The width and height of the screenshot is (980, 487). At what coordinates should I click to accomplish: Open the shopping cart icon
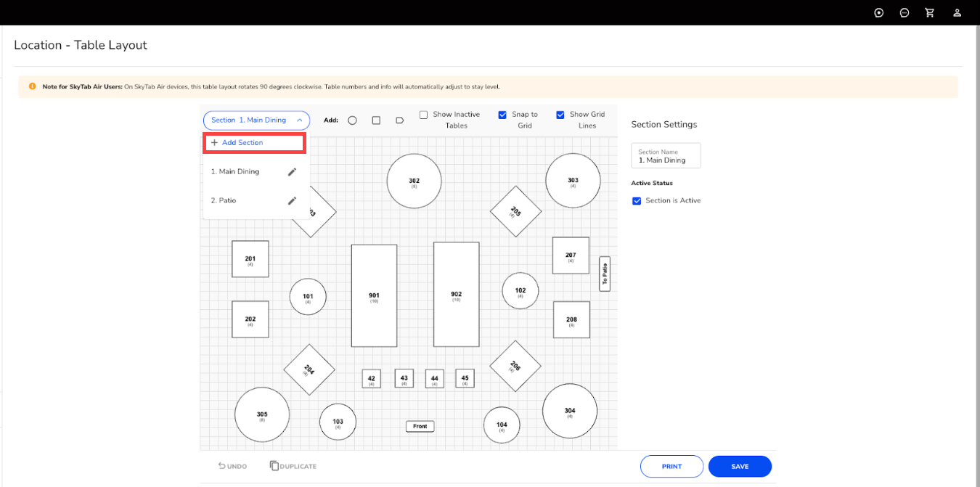tap(929, 12)
